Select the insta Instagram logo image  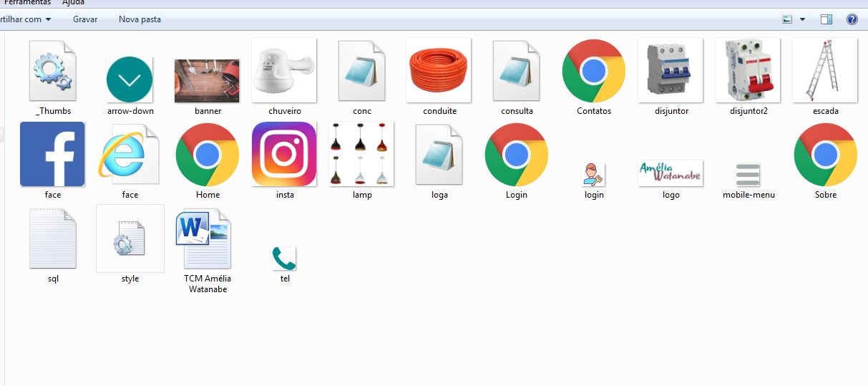[x=284, y=154]
